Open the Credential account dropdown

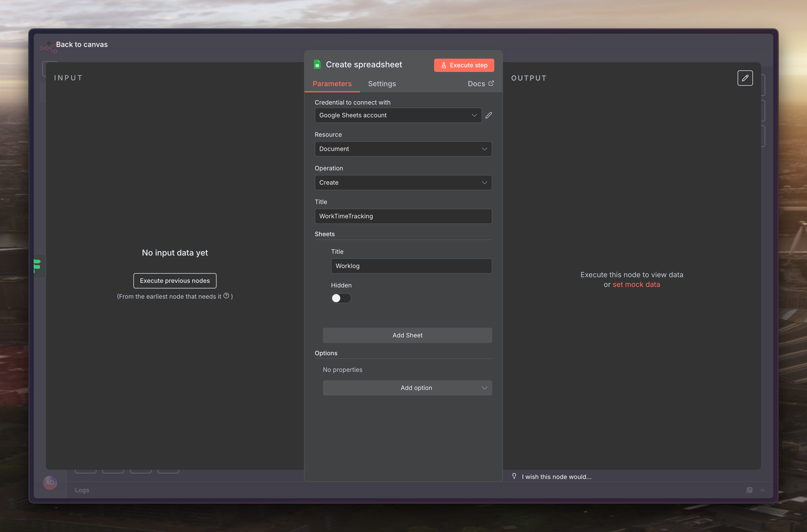click(398, 115)
